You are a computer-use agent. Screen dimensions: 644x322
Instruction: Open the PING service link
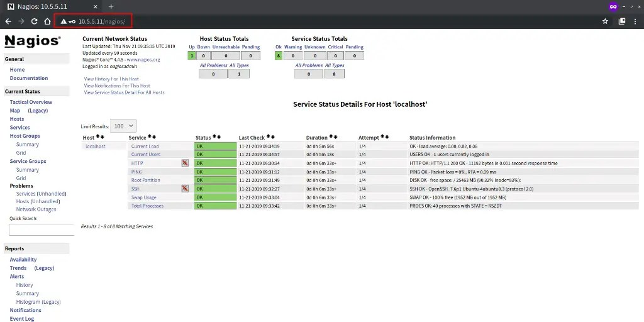(136, 172)
